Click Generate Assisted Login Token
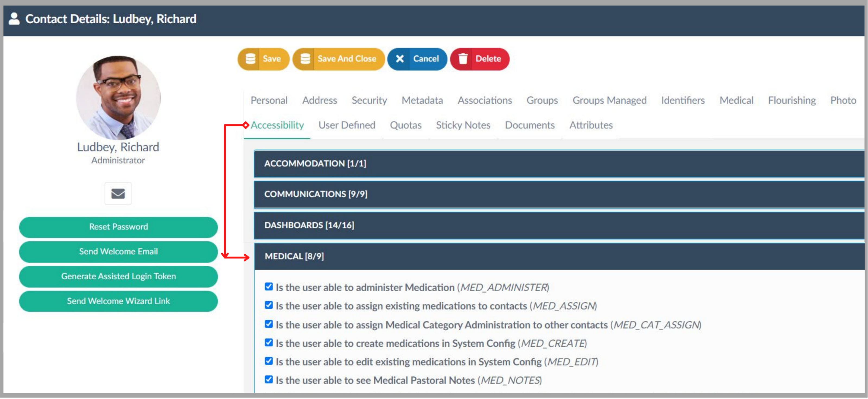The width and height of the screenshot is (868, 399). tap(118, 276)
